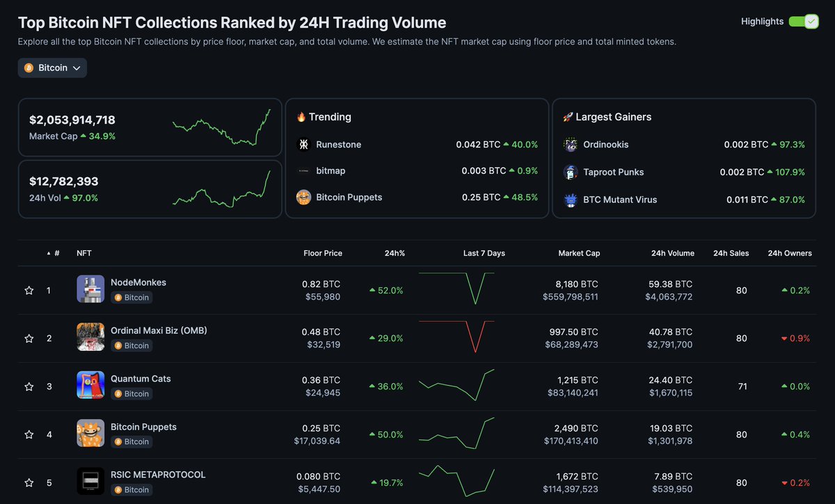Viewport: 835px width, 504px height.
Task: Open the Bitcoin chain filter dropdown
Action: pyautogui.click(x=52, y=67)
